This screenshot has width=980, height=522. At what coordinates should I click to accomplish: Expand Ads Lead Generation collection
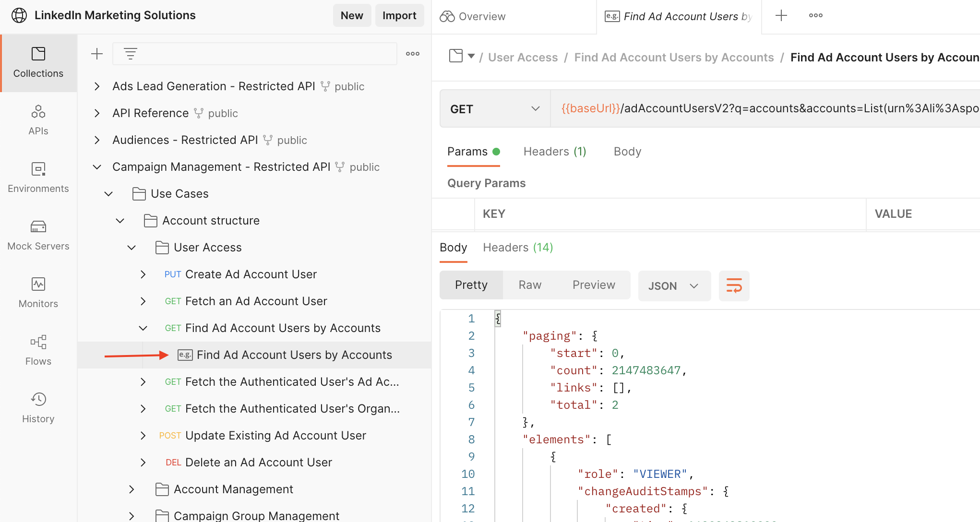97,86
